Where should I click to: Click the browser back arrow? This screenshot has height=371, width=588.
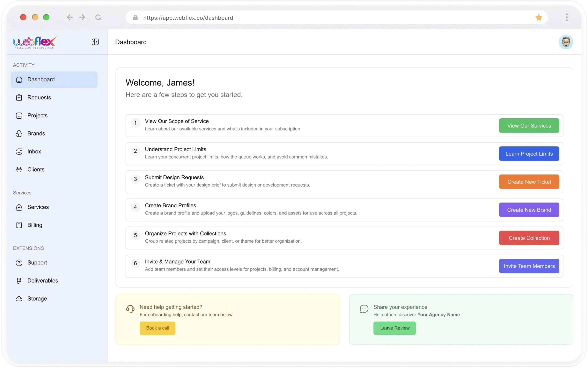[x=70, y=17]
